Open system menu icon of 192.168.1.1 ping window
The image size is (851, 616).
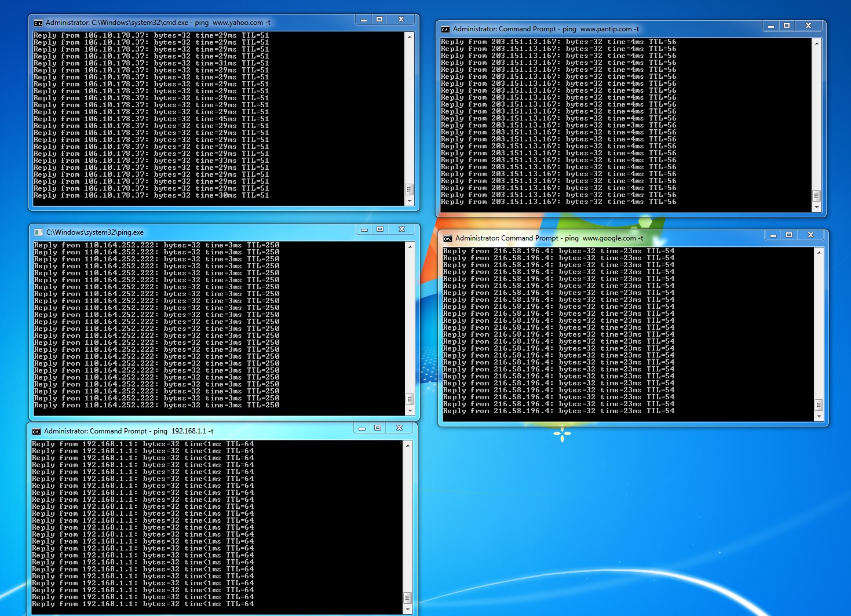click(36, 432)
